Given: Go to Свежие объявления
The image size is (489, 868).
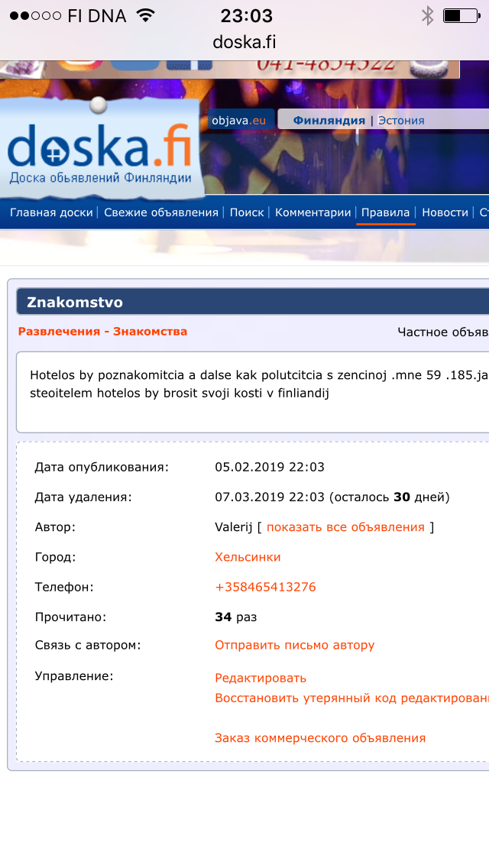Looking at the screenshot, I should click(161, 212).
